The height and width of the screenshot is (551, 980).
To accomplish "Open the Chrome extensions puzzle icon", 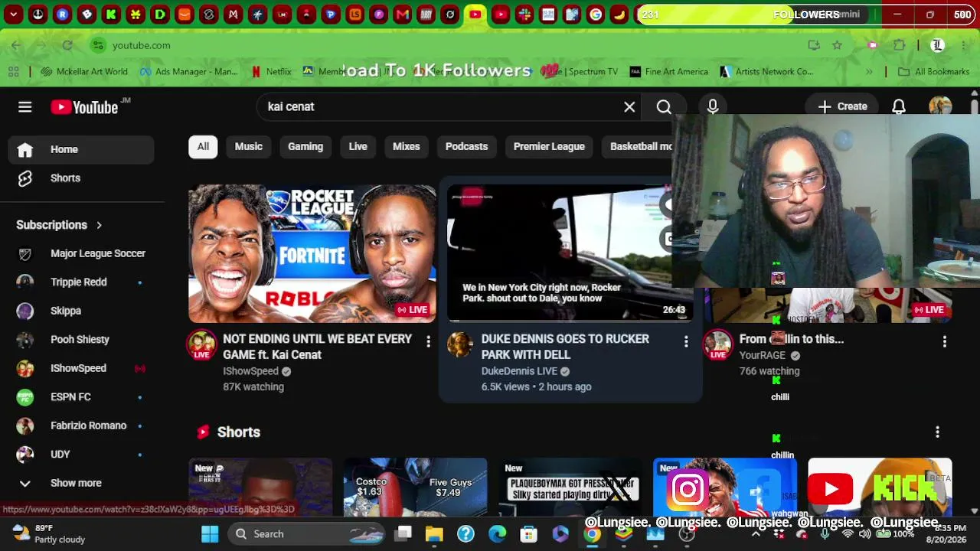I will coord(900,45).
